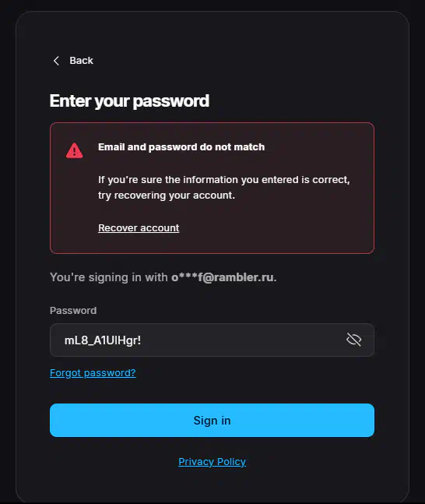Click the Password field label

(73, 311)
